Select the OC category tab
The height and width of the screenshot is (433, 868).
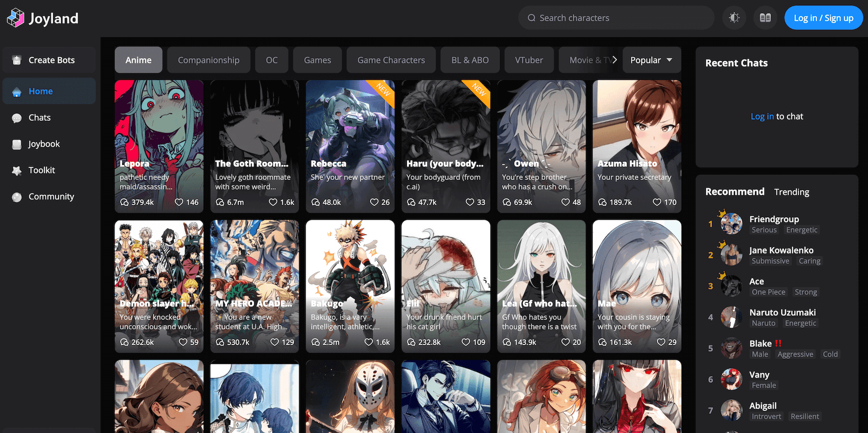[x=272, y=60]
